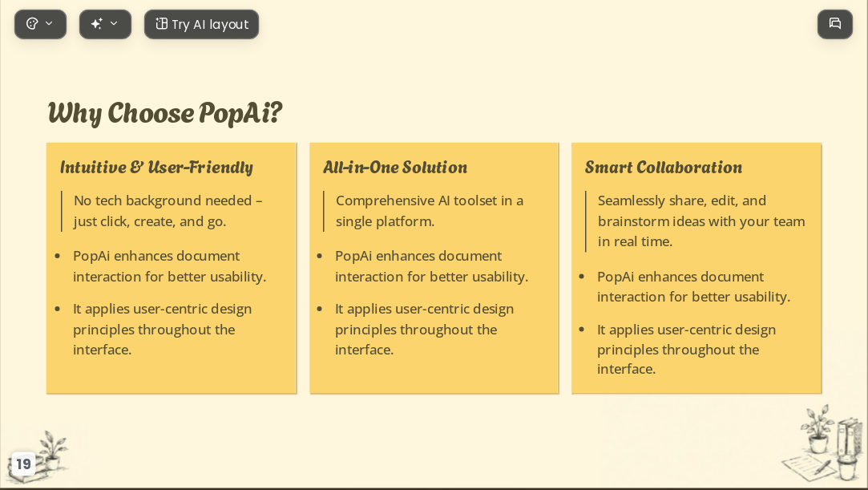
Task: Click the 'No tech background needed' quote text
Action: click(168, 211)
